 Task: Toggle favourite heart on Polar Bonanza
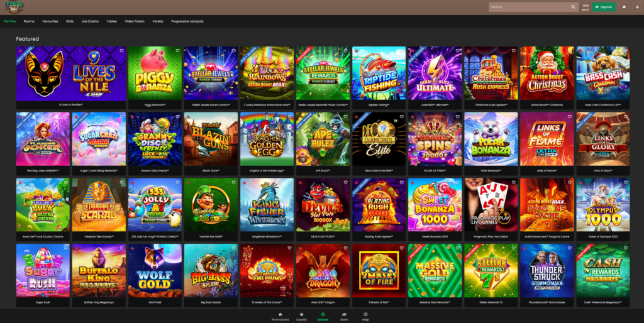pos(513,116)
